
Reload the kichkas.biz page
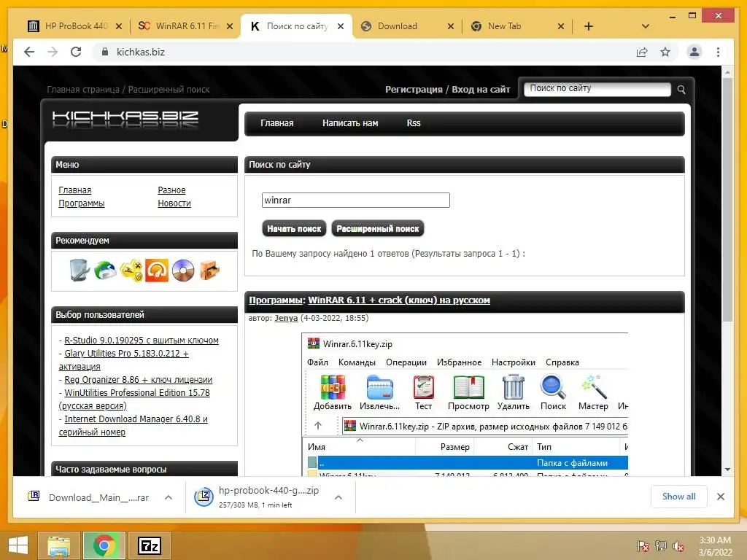coord(76,52)
